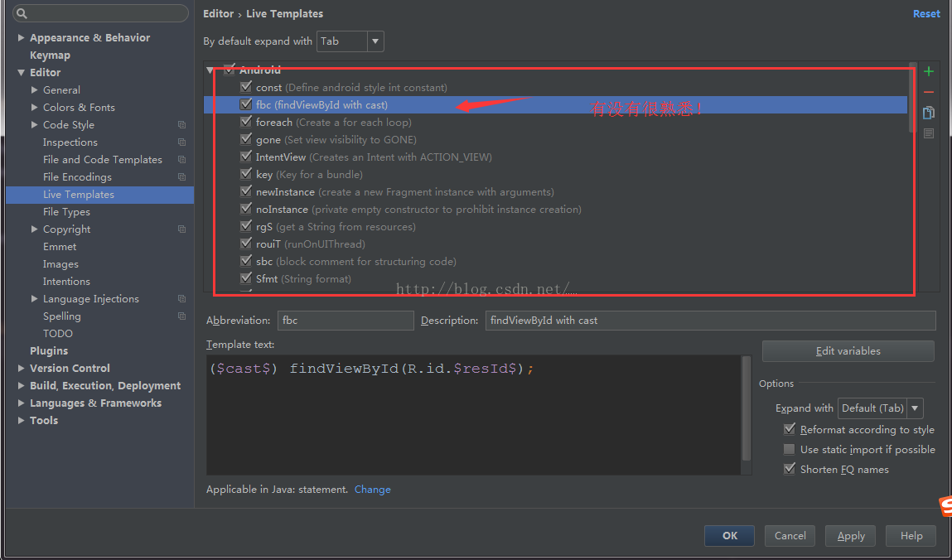Open the TODO settings page
The height and width of the screenshot is (560, 952).
[58, 334]
